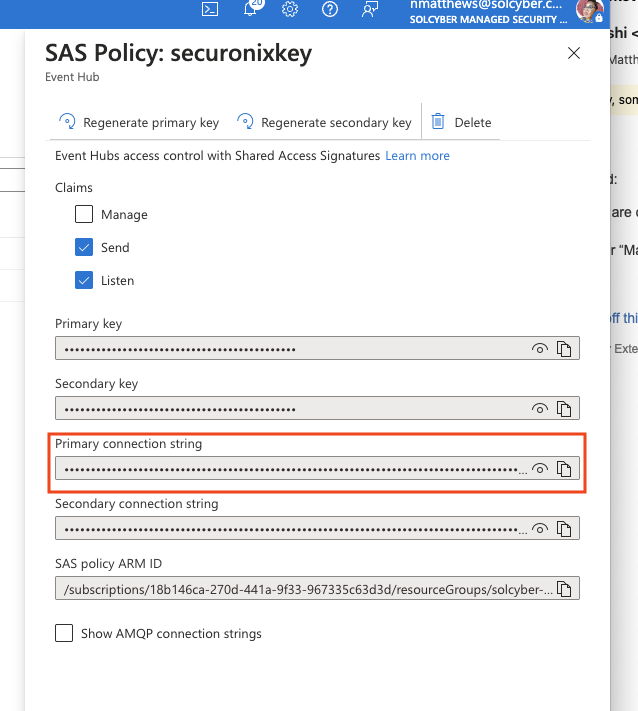This screenshot has width=638, height=711.
Task: Copy the Primary connection string
Action: tap(564, 469)
